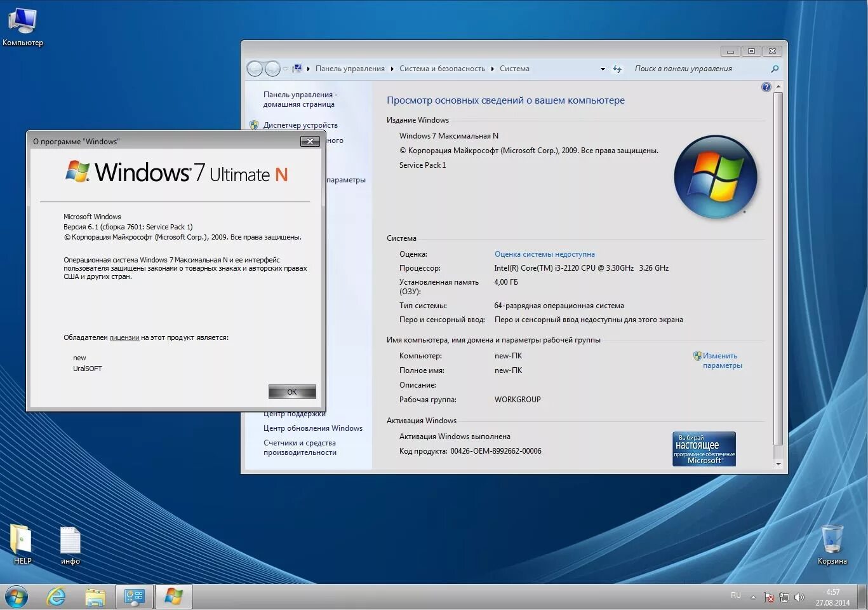Open the blue help question icon

tap(766, 87)
